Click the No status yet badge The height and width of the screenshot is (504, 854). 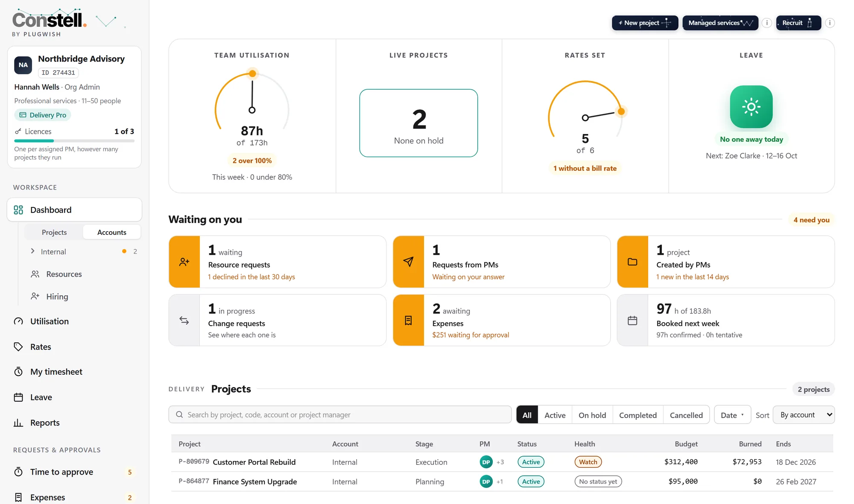click(598, 481)
